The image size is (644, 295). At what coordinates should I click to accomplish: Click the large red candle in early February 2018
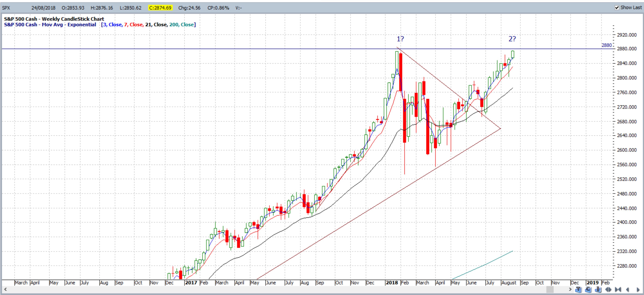401,72
